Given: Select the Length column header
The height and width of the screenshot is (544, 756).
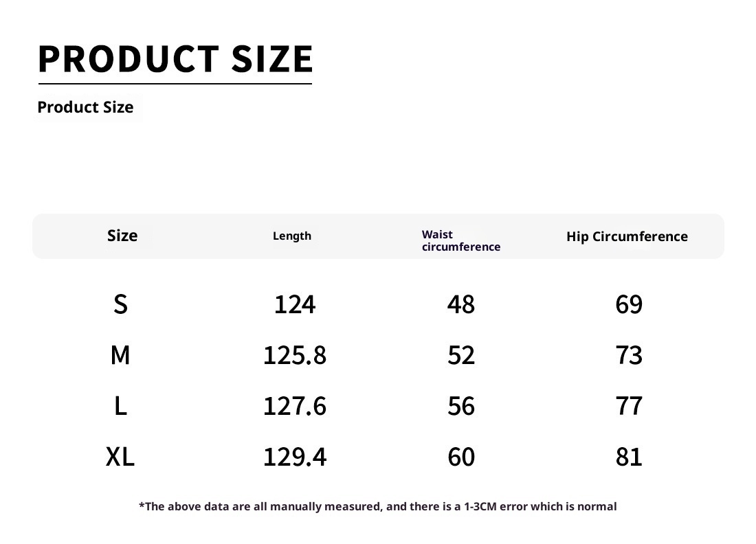Looking at the screenshot, I should coord(292,236).
